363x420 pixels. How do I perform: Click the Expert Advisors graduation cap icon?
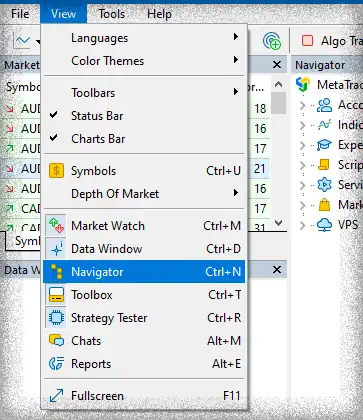[324, 145]
